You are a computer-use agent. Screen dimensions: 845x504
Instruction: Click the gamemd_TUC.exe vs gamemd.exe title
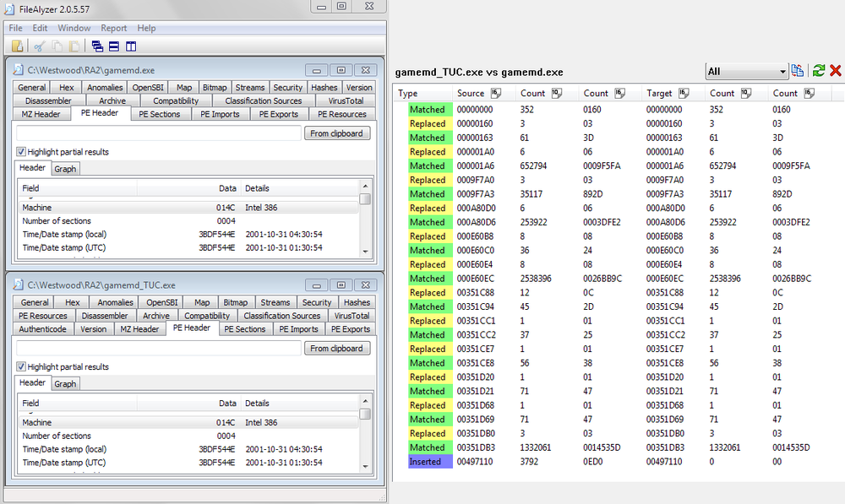[479, 72]
